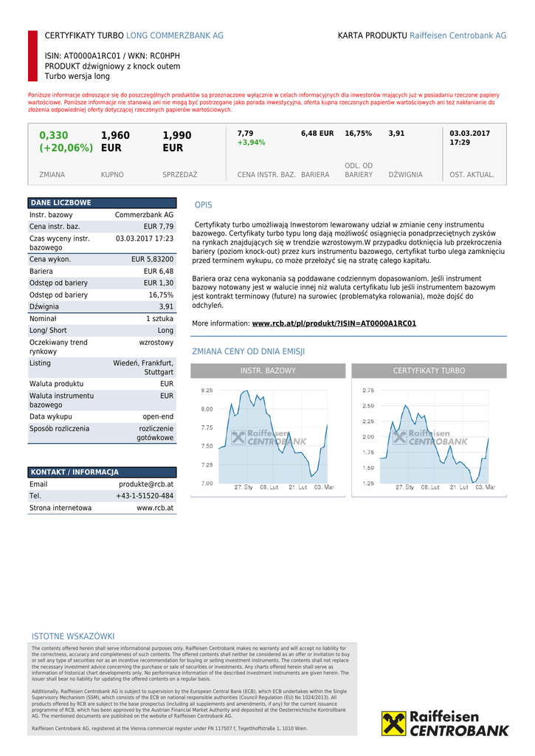Viewport: 535px width, 756px height.
Task: Click the 1,960 EUR purchase price
Action: click(115, 141)
